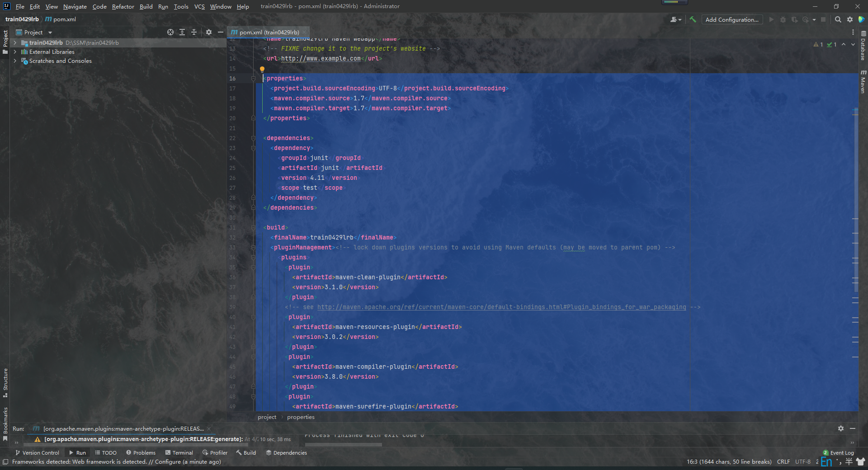Click the www.example.com URL link
Viewport: 868px width, 470px height.
click(x=321, y=58)
